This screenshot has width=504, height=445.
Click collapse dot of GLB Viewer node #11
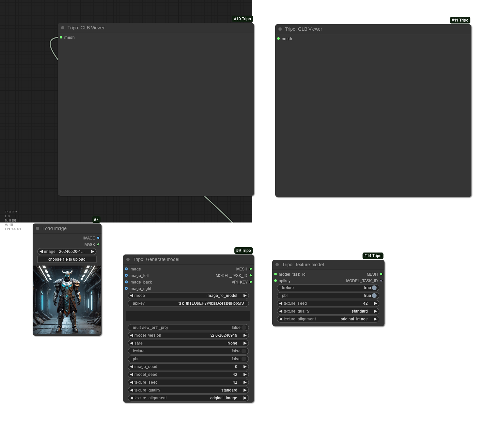tap(280, 29)
